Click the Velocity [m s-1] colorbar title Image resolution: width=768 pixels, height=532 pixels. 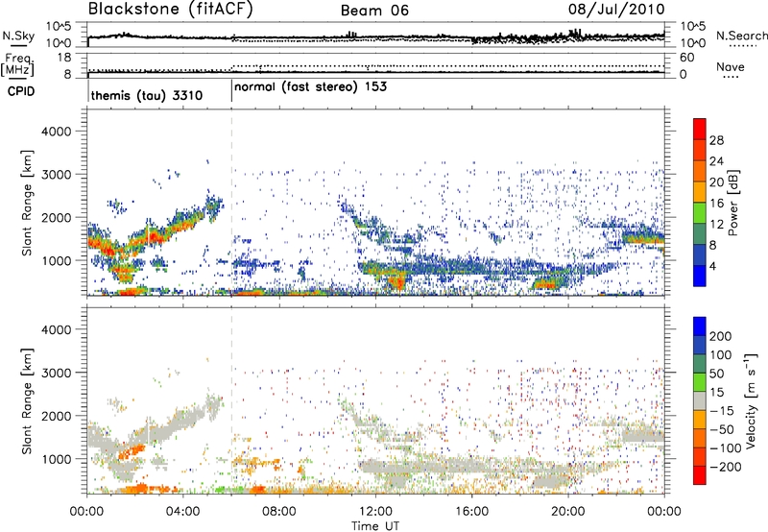[751, 400]
